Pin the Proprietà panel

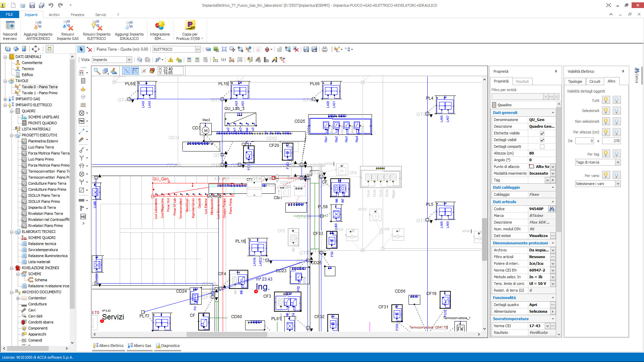(x=556, y=71)
